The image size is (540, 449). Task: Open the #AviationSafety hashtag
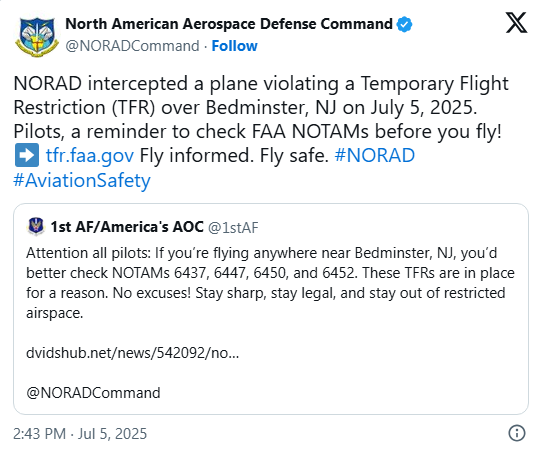82,180
